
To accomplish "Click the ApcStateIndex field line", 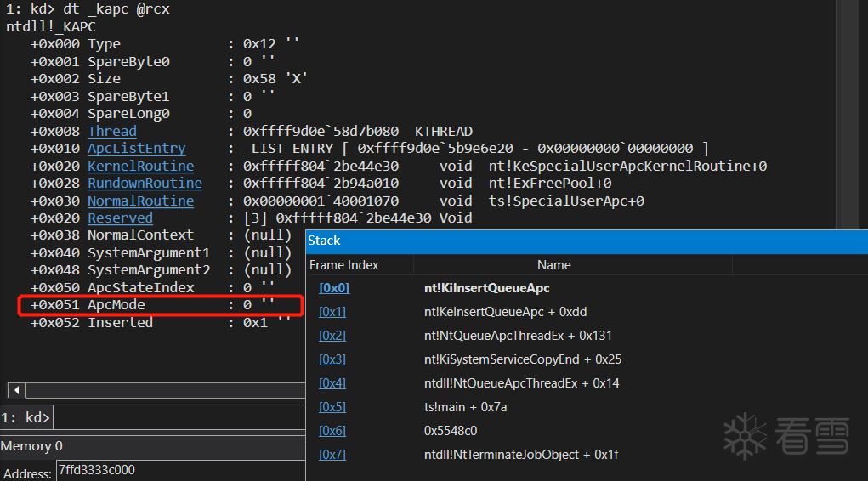I will pos(152,288).
